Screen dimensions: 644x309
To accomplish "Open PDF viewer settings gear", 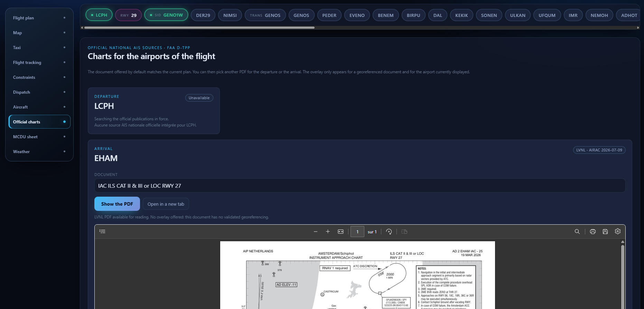I will (x=618, y=232).
